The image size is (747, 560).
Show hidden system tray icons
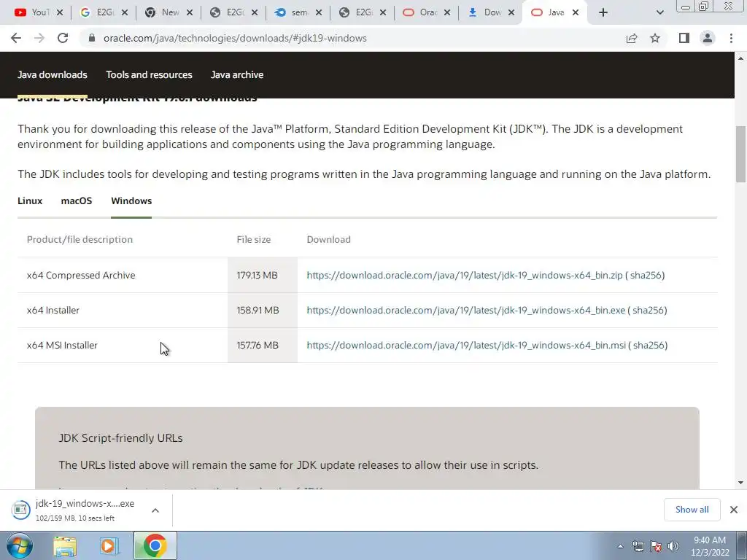coord(620,546)
